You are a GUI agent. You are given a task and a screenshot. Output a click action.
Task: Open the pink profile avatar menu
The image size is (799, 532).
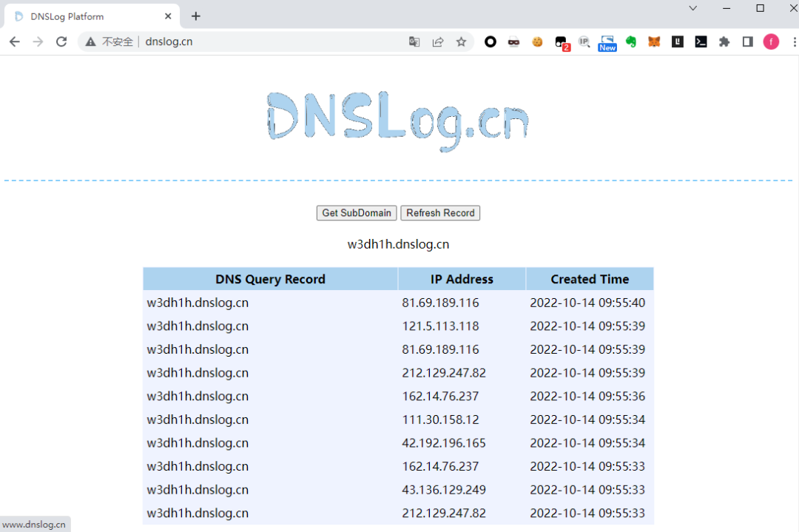click(x=771, y=41)
